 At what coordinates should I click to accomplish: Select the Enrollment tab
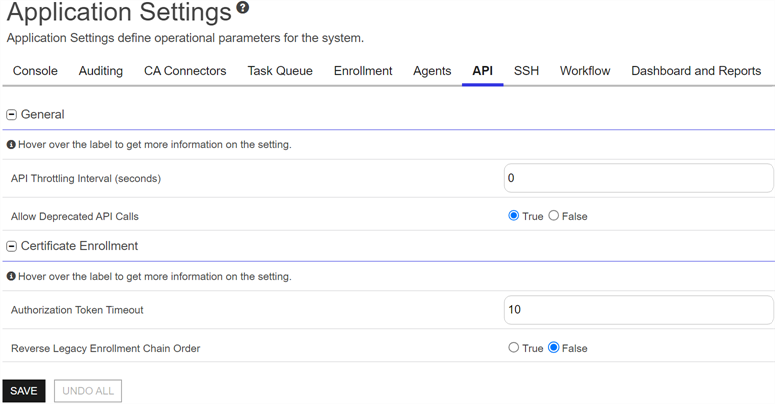click(363, 71)
